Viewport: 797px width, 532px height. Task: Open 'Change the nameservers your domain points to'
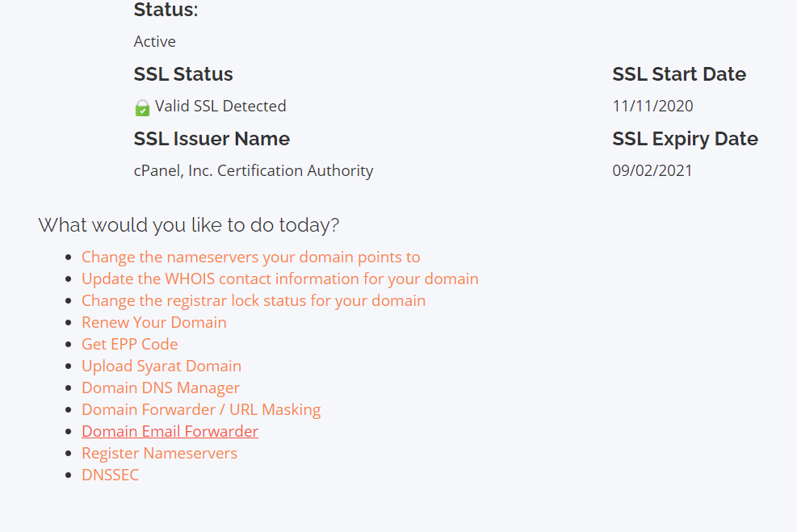pos(250,258)
